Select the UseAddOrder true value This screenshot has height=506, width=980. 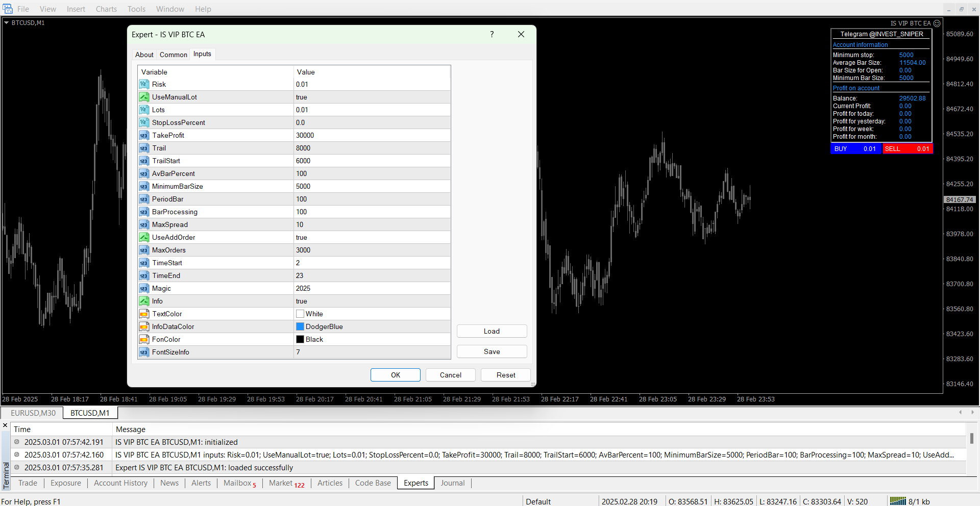point(372,237)
